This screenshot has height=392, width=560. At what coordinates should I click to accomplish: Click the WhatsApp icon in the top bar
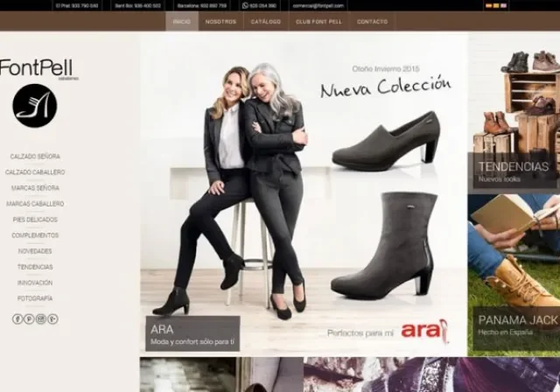(245, 5)
